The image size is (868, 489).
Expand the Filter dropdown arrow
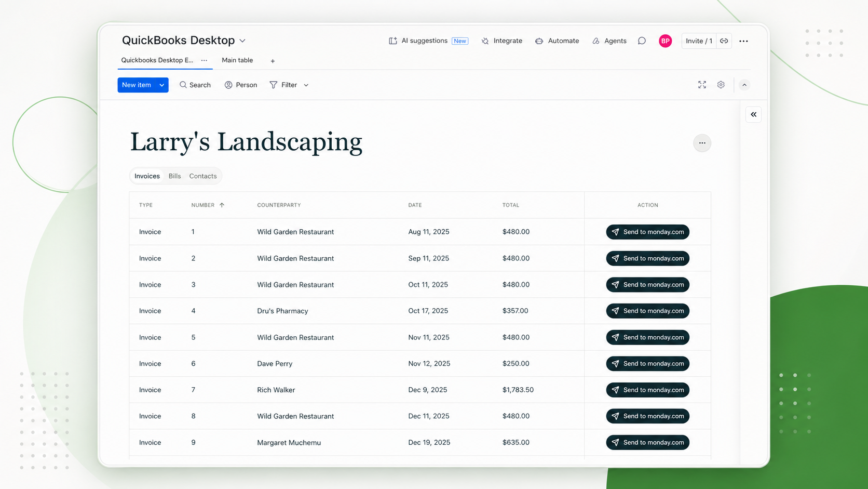pyautogui.click(x=306, y=85)
